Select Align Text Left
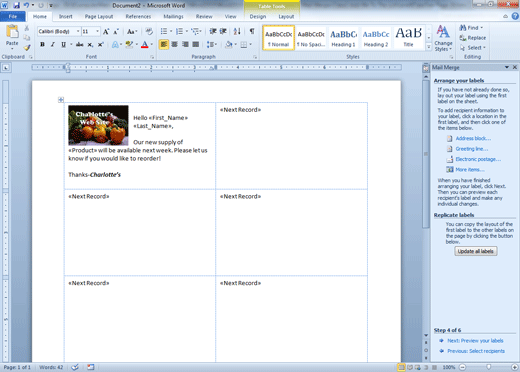The height and width of the screenshot is (372, 520). (x=164, y=44)
